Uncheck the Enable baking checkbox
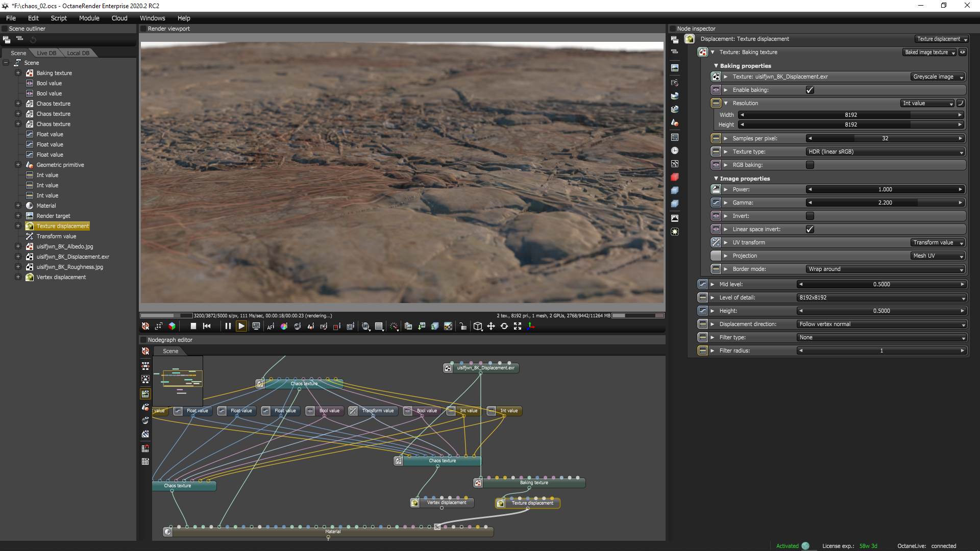The width and height of the screenshot is (980, 551). coord(810,90)
